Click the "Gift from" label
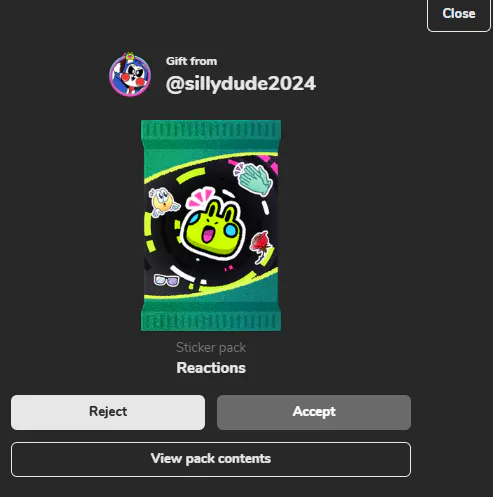 (x=192, y=61)
